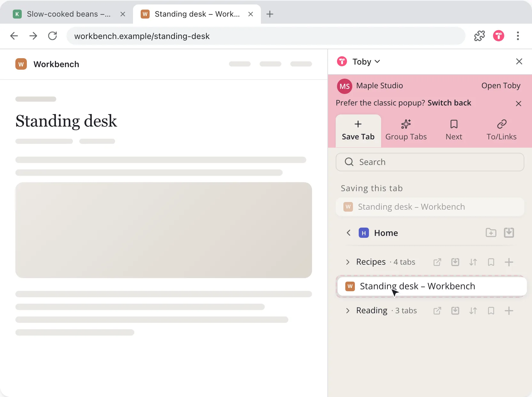Close the Toby side panel
This screenshot has width=532, height=397.
[x=519, y=61]
